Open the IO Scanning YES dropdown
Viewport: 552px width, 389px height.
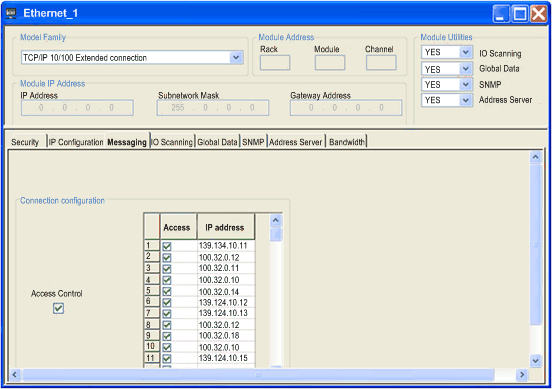tap(465, 52)
